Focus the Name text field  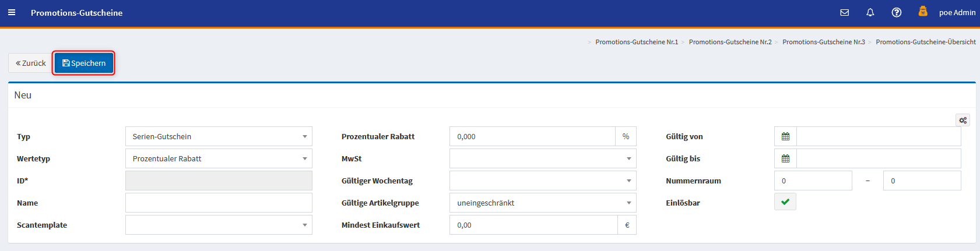(x=219, y=203)
